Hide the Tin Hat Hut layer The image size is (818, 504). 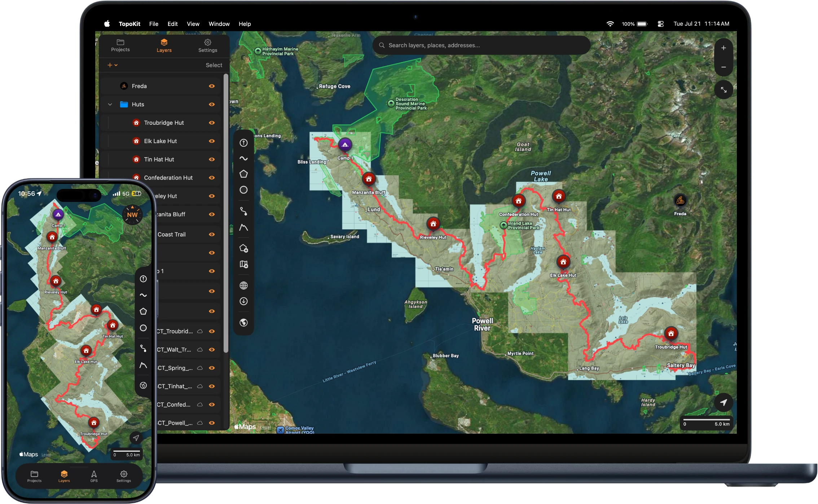[x=212, y=159]
